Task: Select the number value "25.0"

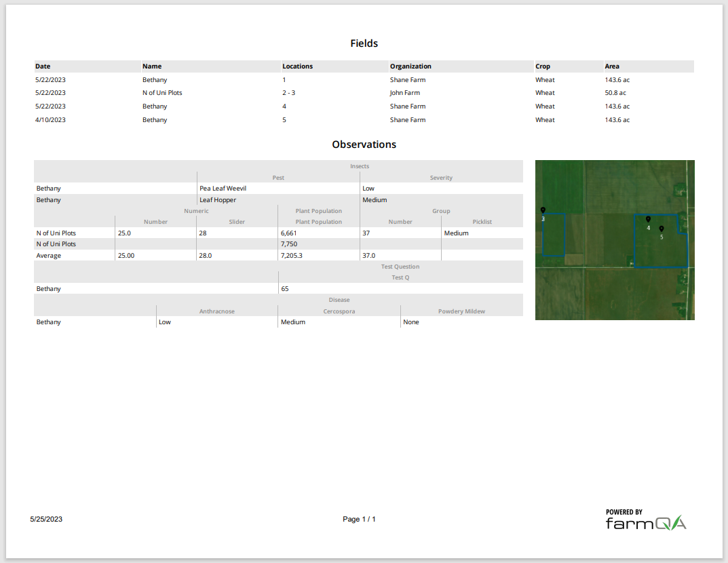Action: pyautogui.click(x=124, y=233)
